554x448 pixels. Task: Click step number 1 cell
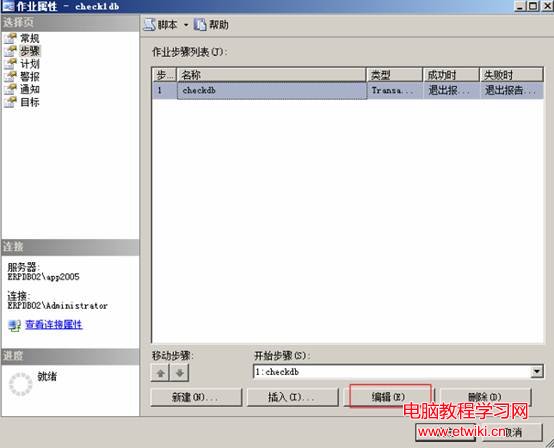tap(165, 90)
